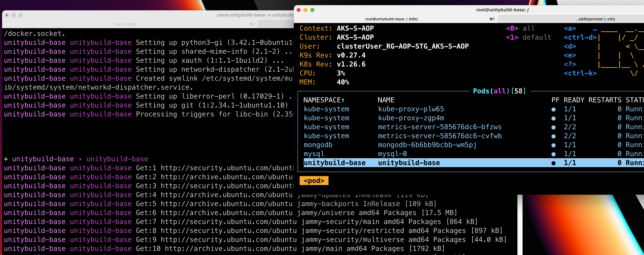Screen dimensions: 644x255
Task: Click the K9s Rev value v0.27.4
Action: [x=351, y=55]
